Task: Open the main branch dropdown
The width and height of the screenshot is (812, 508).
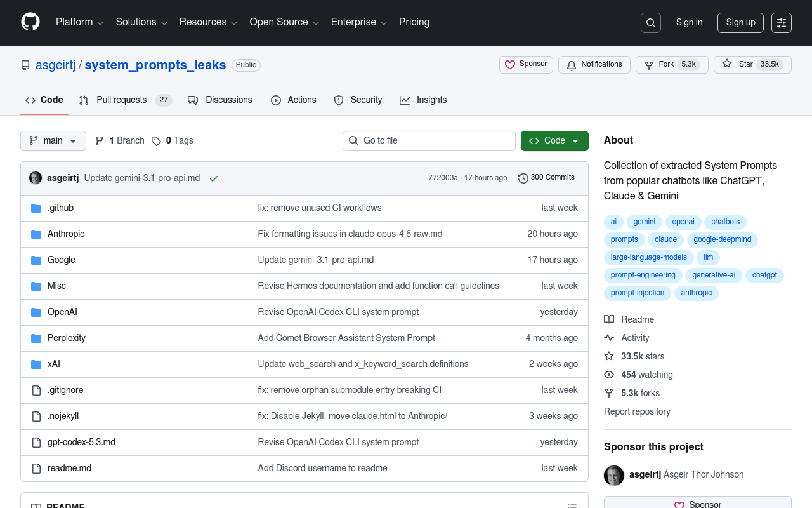Action: tap(53, 141)
